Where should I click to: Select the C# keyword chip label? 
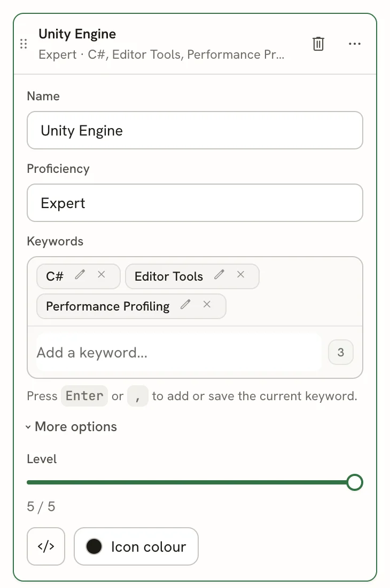tap(55, 276)
